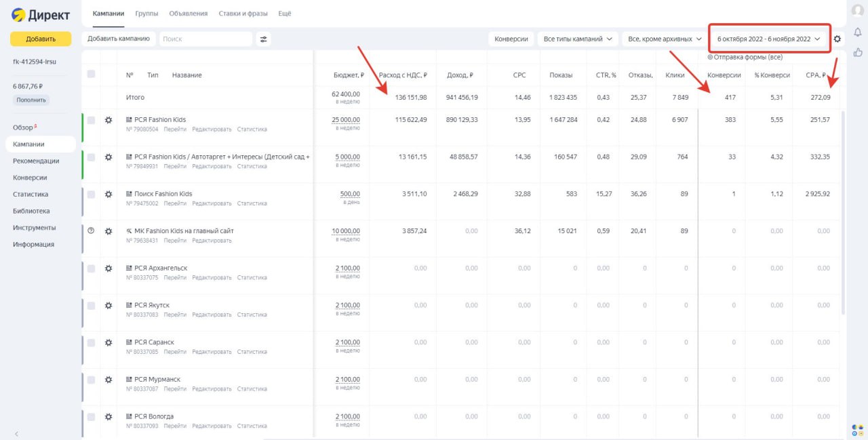The width and height of the screenshot is (868, 440).
Task: Open the date range 6 октября - 6 ноября dropdown
Action: tap(770, 39)
